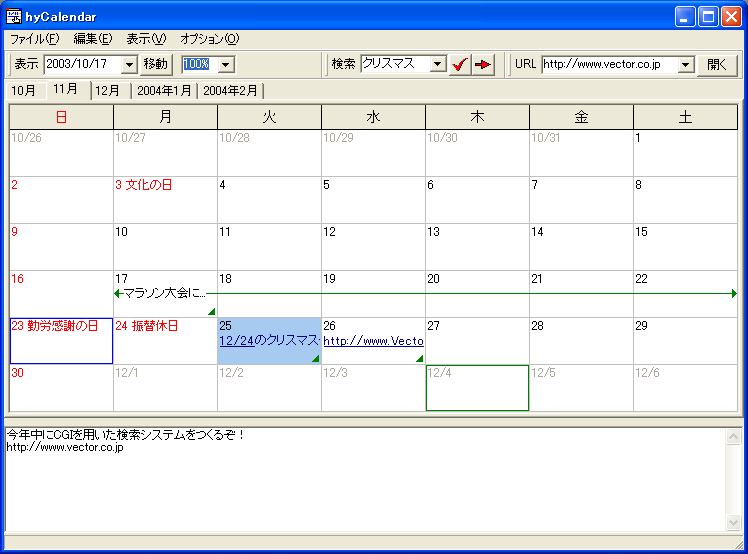Click the 開く button

[717, 64]
